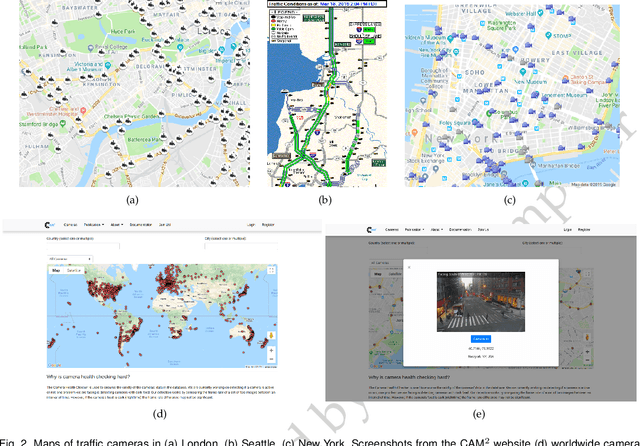Screen dimensions: 640x446
Task: Click the Webster Hall pin on the New York map
Action: 540,13
